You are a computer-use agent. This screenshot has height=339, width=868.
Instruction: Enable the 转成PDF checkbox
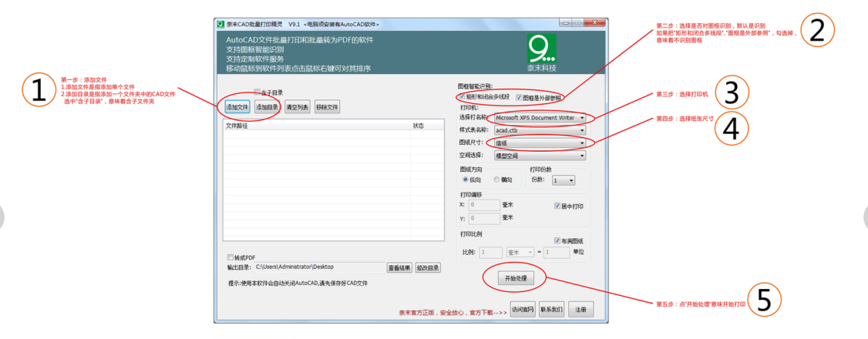coord(230,257)
